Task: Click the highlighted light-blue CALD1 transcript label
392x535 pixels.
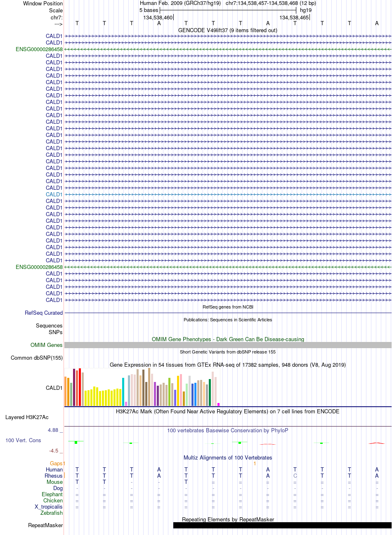Action: pos(54,194)
